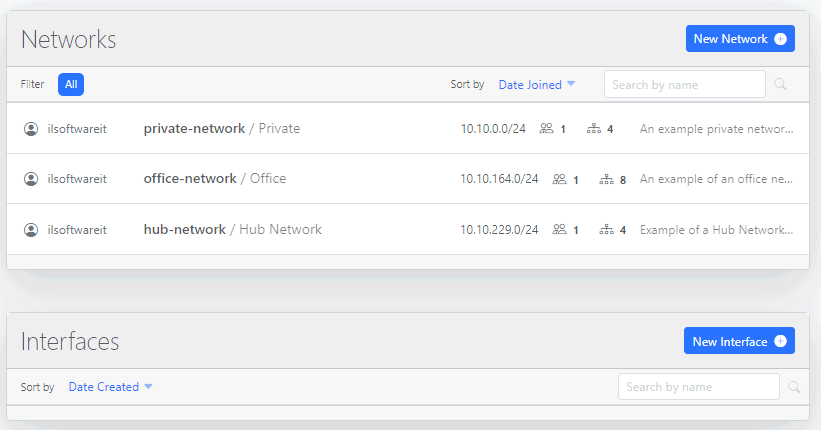Click the search magnifier icon in Interfaces
This screenshot has width=821, height=430.
(794, 387)
